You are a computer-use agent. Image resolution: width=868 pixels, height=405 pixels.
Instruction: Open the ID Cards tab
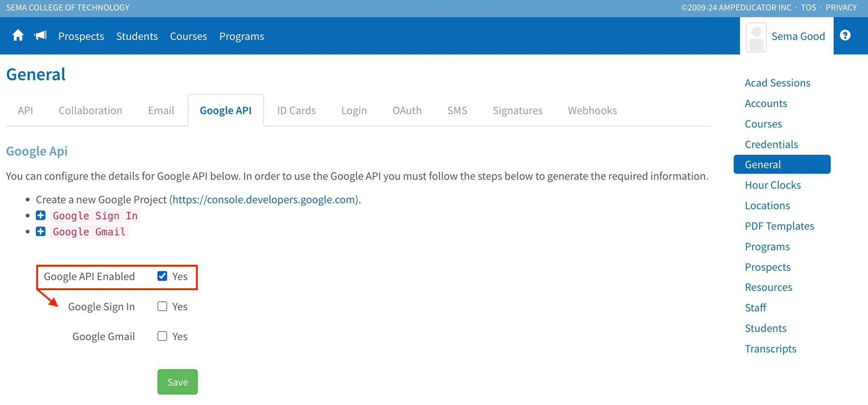coord(296,110)
